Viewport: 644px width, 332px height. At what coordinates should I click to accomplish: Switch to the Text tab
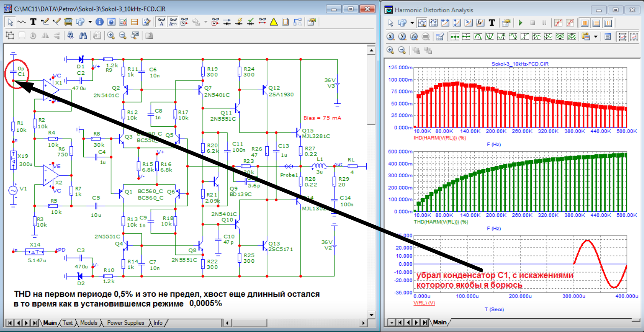click(x=68, y=323)
